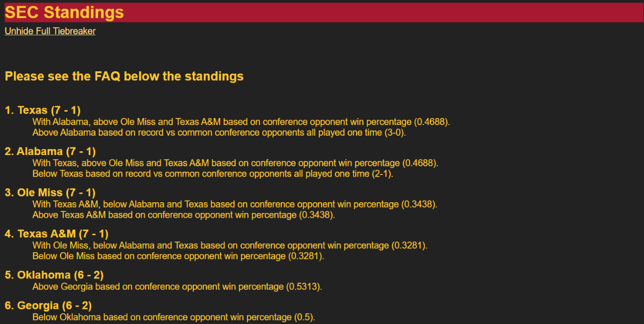Click the 'Above Texas A&M based on' line
644x324 pixels.
184,215
